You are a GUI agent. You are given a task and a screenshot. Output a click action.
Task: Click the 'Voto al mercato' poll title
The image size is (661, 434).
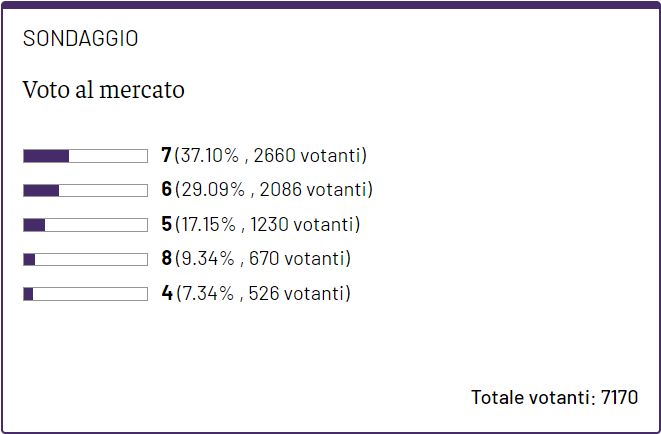click(104, 90)
